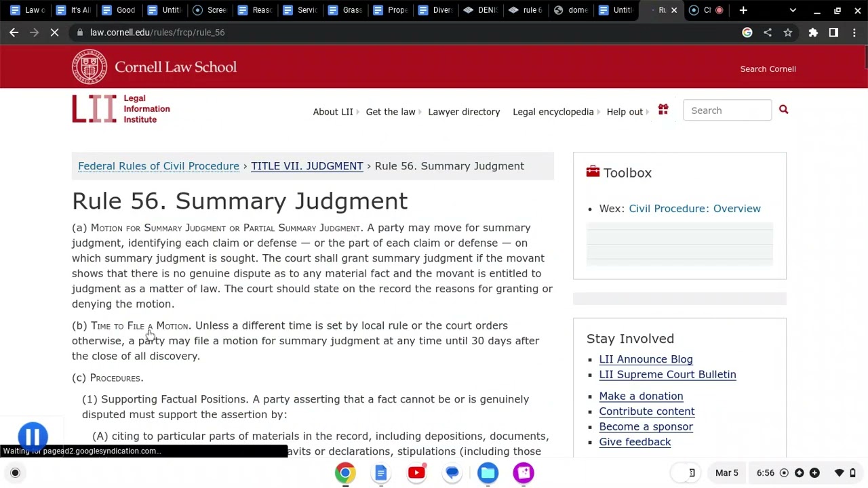
Task: Switch to the 'rule 6' tab
Action: click(x=526, y=10)
